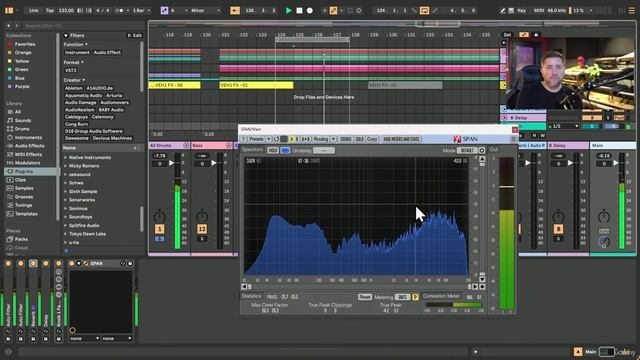The image size is (640, 360).
Task: Open Samples in the Library sidebar
Action: tap(24, 189)
